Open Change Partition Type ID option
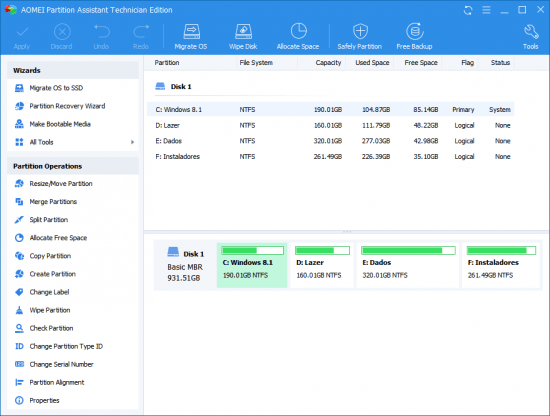Screen dimensions: 550x416 point(66,346)
